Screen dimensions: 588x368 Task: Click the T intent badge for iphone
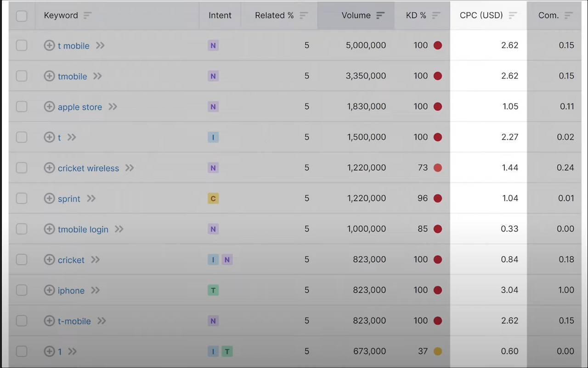pos(213,290)
